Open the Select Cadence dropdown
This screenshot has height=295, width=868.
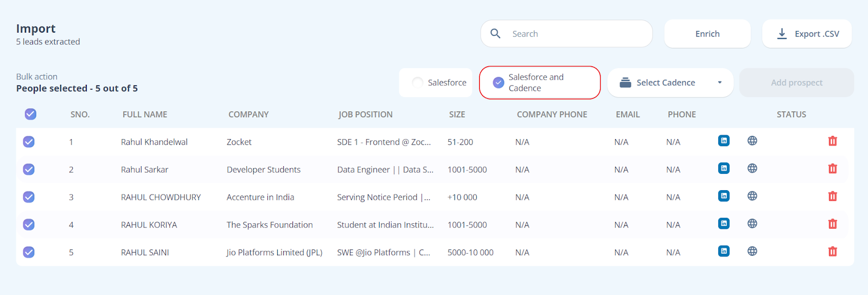click(671, 83)
